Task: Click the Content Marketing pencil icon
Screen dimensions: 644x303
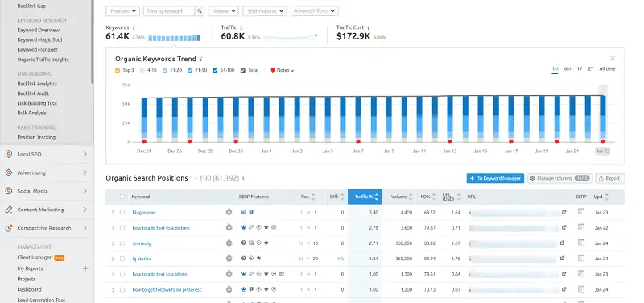Action: coord(9,210)
